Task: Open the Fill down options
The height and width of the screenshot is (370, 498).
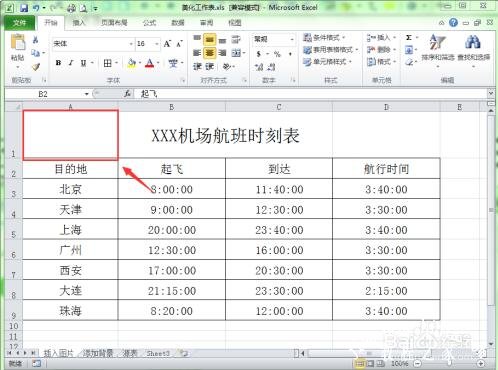Action: (x=409, y=50)
